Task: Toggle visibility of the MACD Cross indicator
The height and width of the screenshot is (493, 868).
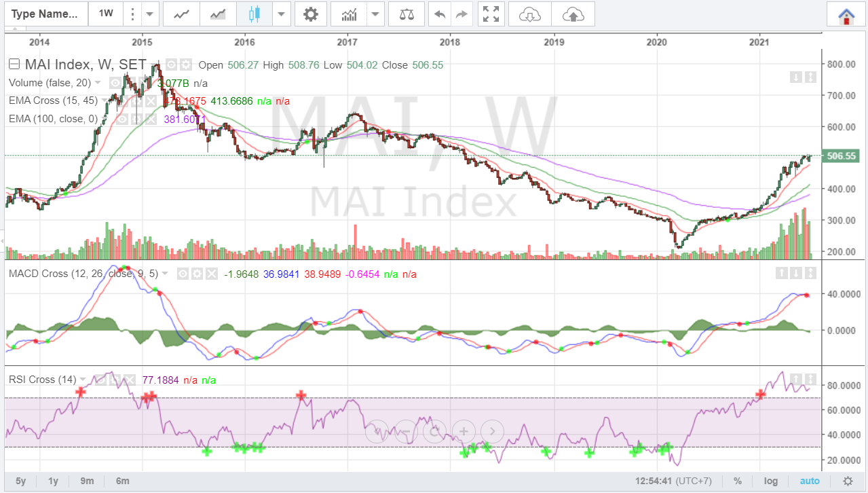Action: pyautogui.click(x=183, y=274)
